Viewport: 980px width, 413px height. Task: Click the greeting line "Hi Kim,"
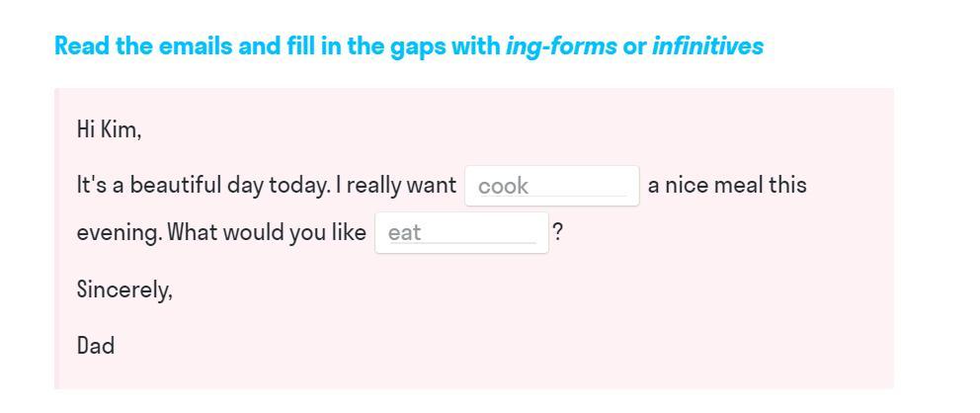109,129
